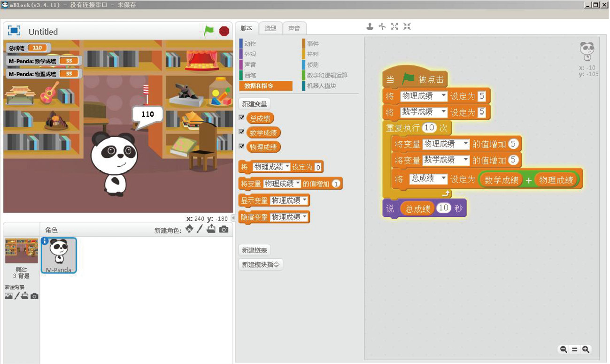Click the 新建链表 button
The height and width of the screenshot is (364, 610).
[x=255, y=250]
